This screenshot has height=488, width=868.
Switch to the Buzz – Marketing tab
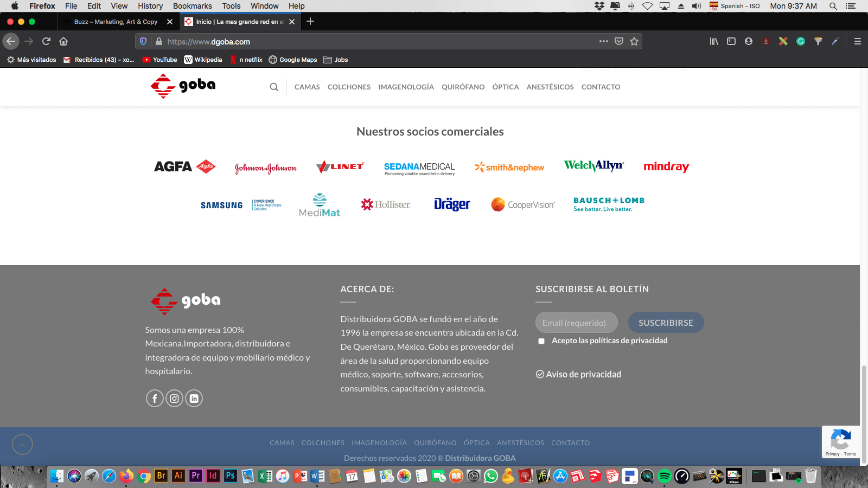tap(116, 22)
